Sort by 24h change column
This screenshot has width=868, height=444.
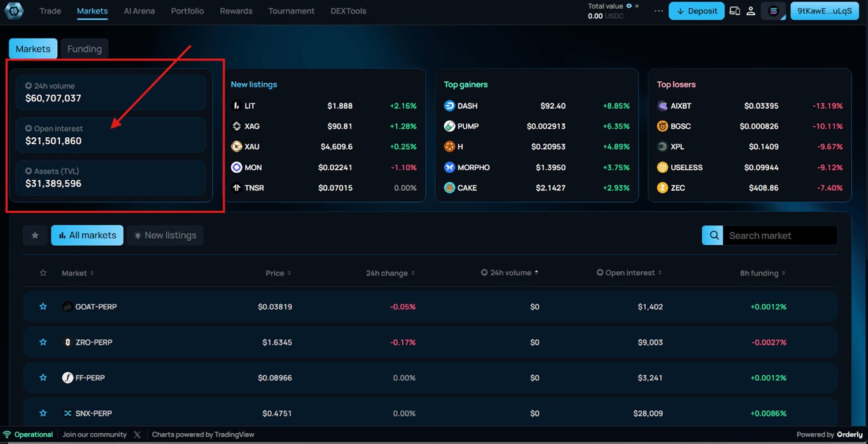tap(390, 273)
